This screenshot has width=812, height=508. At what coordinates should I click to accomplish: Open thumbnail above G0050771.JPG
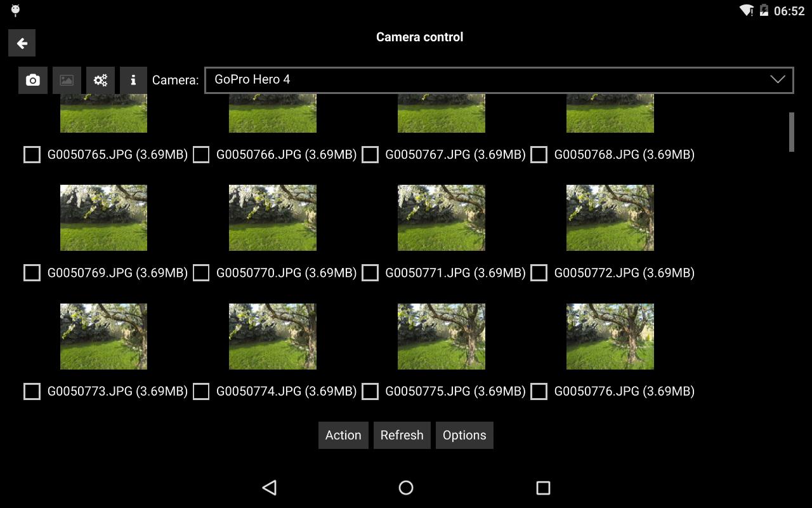click(442, 218)
